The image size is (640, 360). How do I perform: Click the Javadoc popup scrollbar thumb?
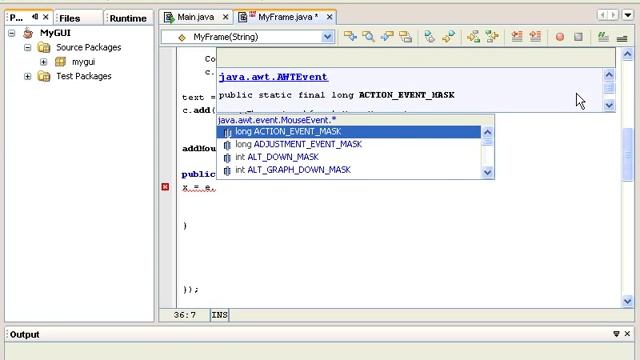(609, 88)
